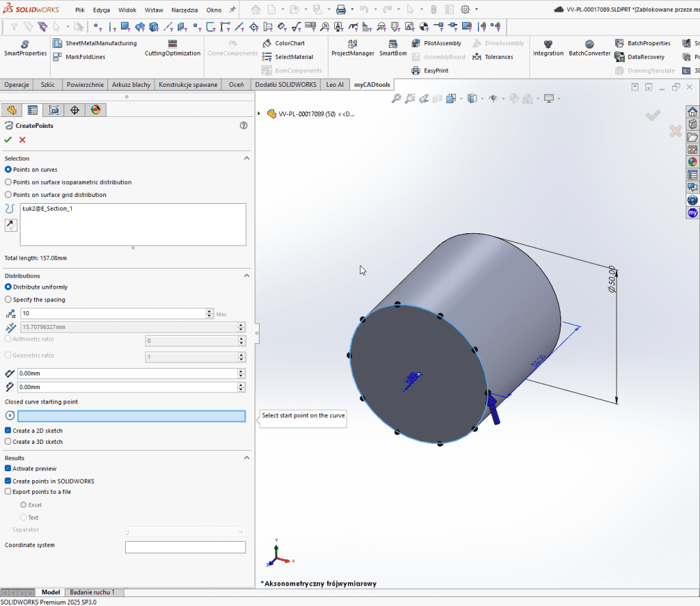Screen dimensions: 700x606
Task: Open DisplayManager tab icon
Action: tap(96, 110)
